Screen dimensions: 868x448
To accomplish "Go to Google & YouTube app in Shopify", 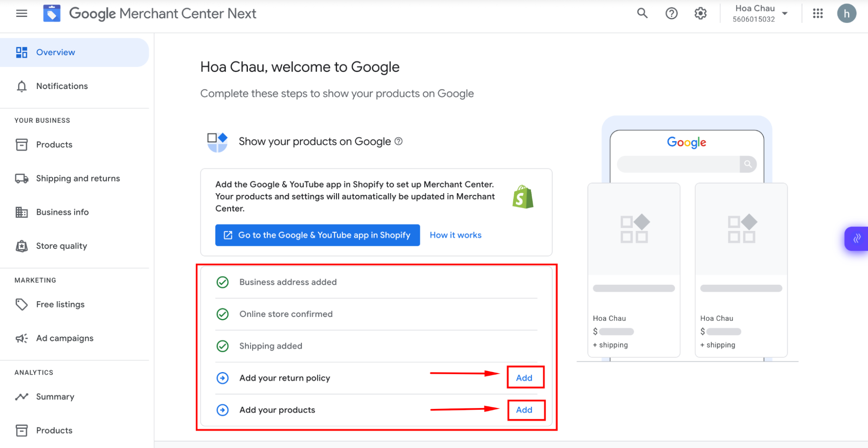I will 317,235.
